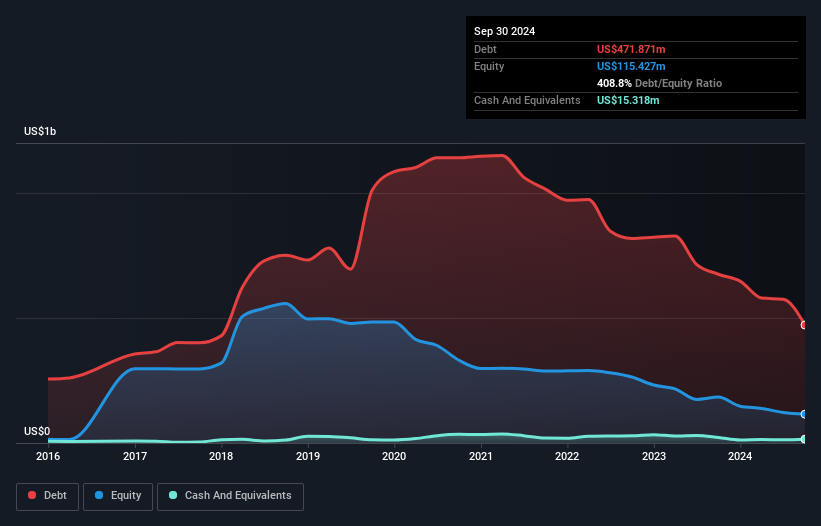Click the Sep 30 2024 tooltip date
This screenshot has width=821, height=526.
coord(504,31)
